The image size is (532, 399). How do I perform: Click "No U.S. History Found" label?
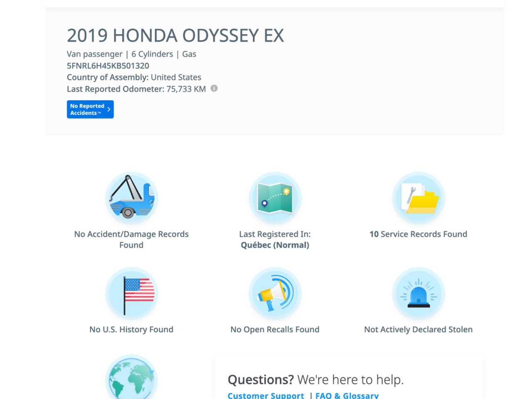pos(131,330)
